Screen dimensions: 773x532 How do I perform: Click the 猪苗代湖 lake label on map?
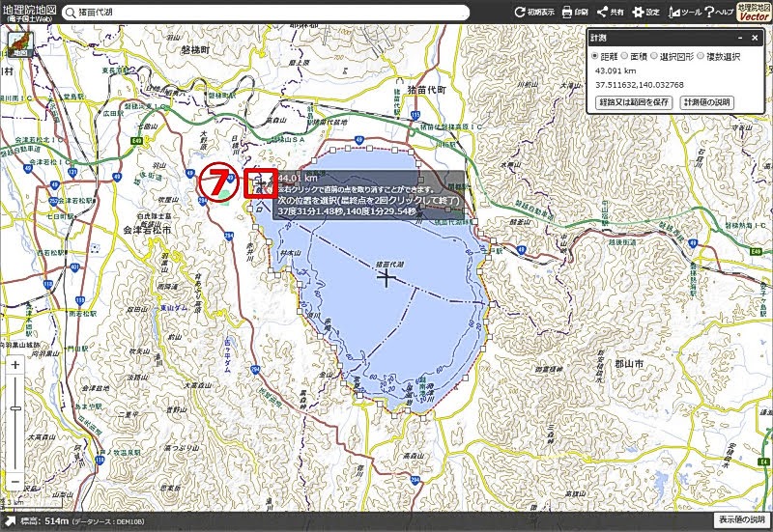[389, 265]
